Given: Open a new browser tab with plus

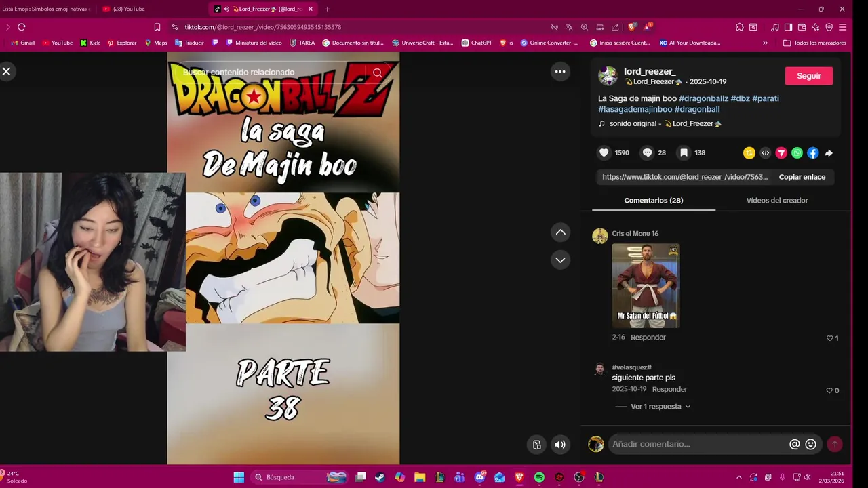Looking at the screenshot, I should (327, 9).
